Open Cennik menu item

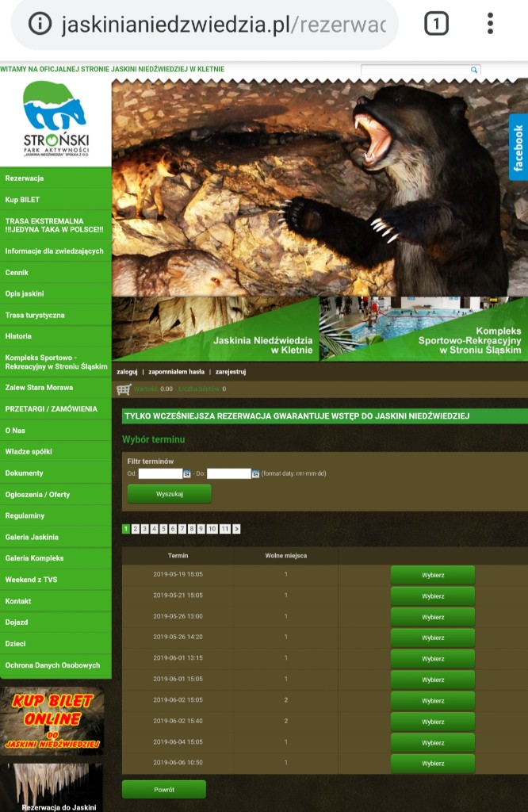(55, 273)
